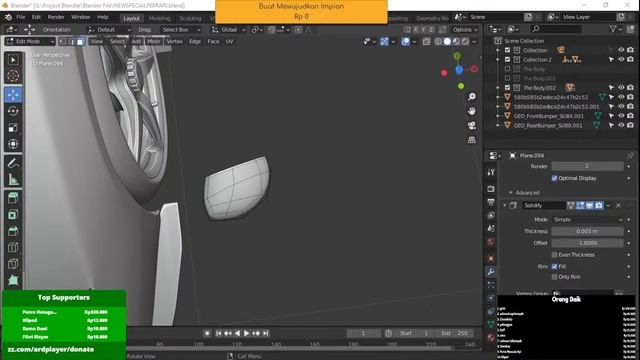Click the outliner search field
Screen dimensions: 640x360
pos(556,29)
